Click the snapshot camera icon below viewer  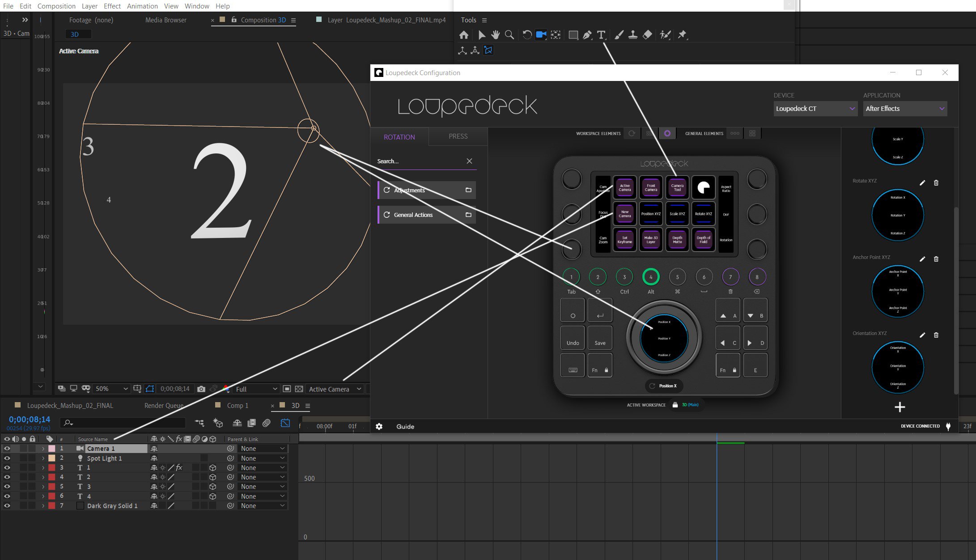tap(201, 389)
